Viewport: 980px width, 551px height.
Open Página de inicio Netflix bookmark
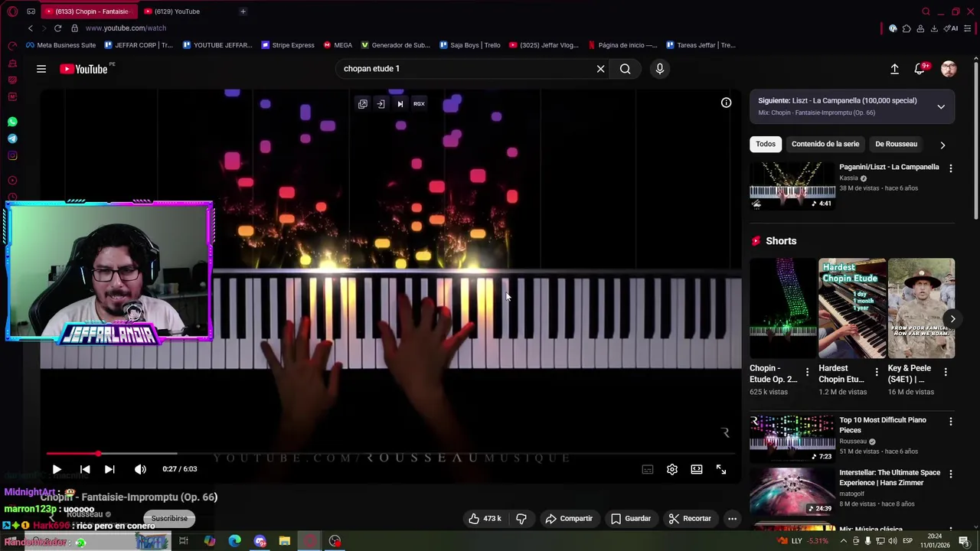tap(622, 45)
